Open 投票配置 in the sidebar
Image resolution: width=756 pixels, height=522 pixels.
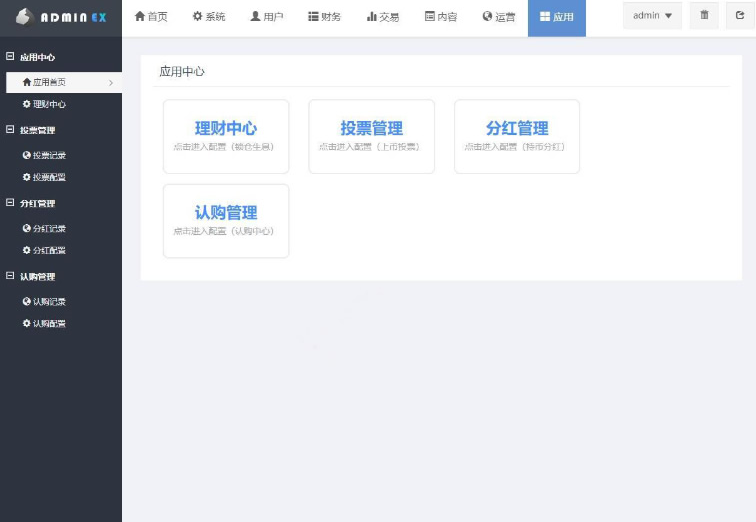[x=45, y=177]
